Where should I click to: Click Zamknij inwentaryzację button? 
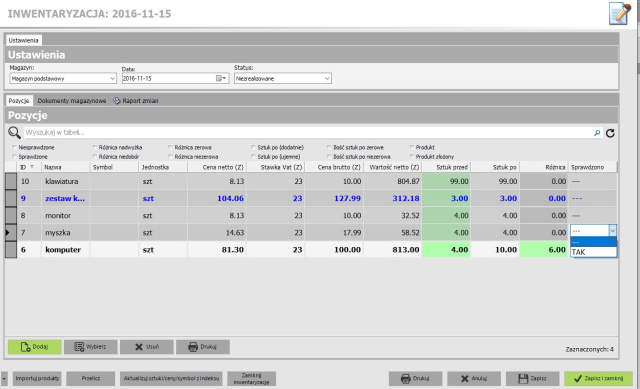tap(251, 378)
